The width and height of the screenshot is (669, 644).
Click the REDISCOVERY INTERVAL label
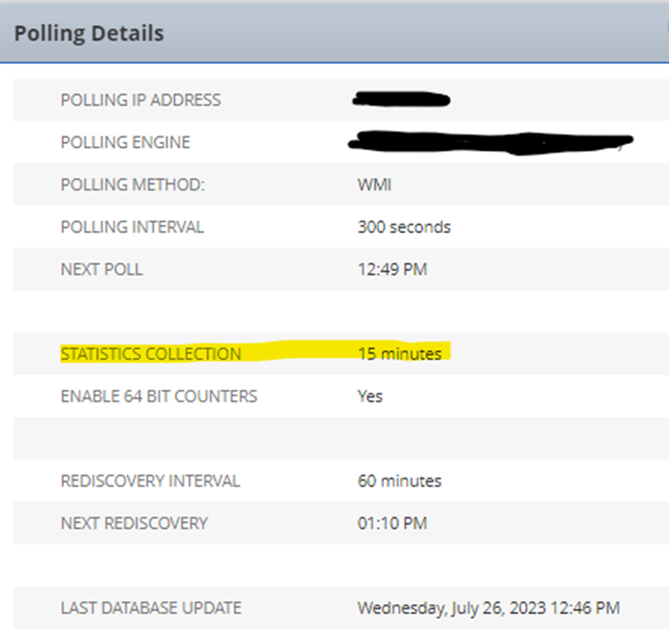[x=150, y=481]
